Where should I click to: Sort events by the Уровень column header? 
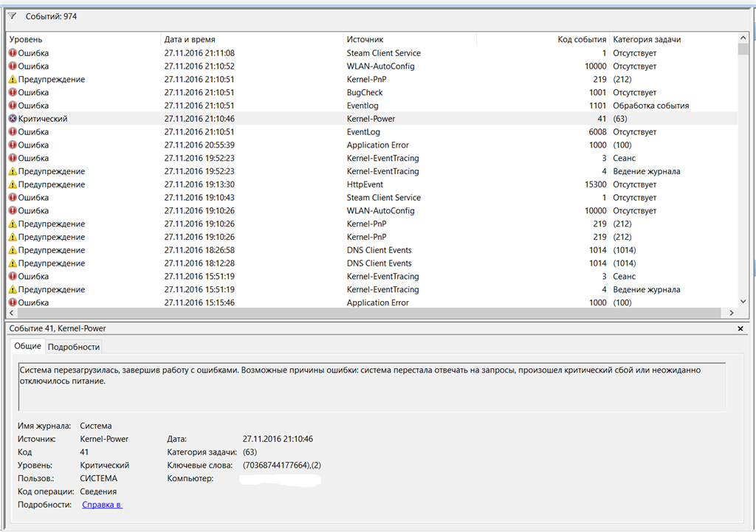[83, 40]
